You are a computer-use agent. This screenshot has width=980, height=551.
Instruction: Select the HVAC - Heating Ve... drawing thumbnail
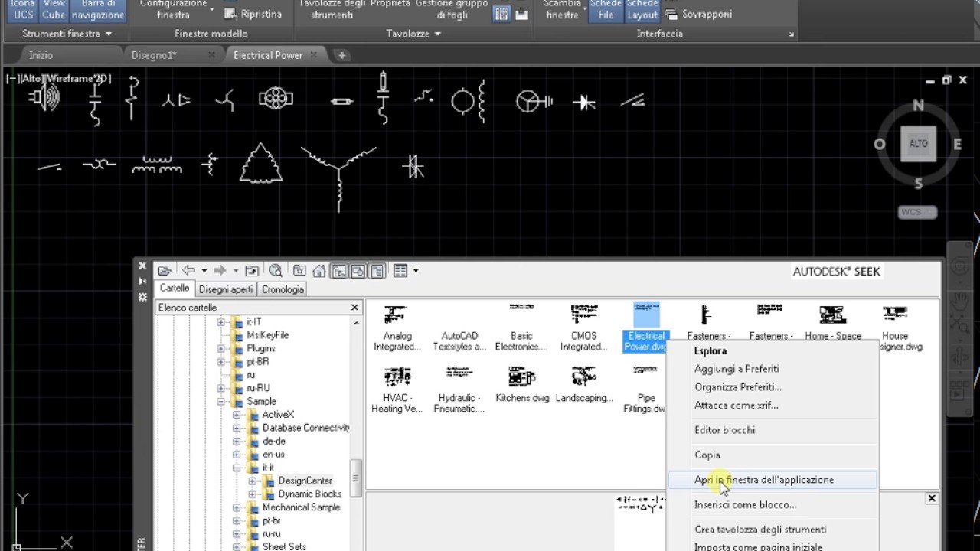[397, 390]
